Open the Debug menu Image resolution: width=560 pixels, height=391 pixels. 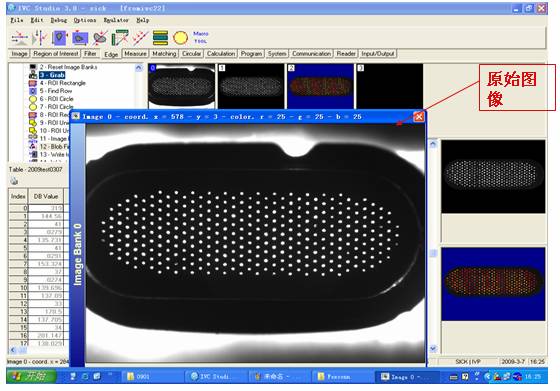click(x=59, y=20)
